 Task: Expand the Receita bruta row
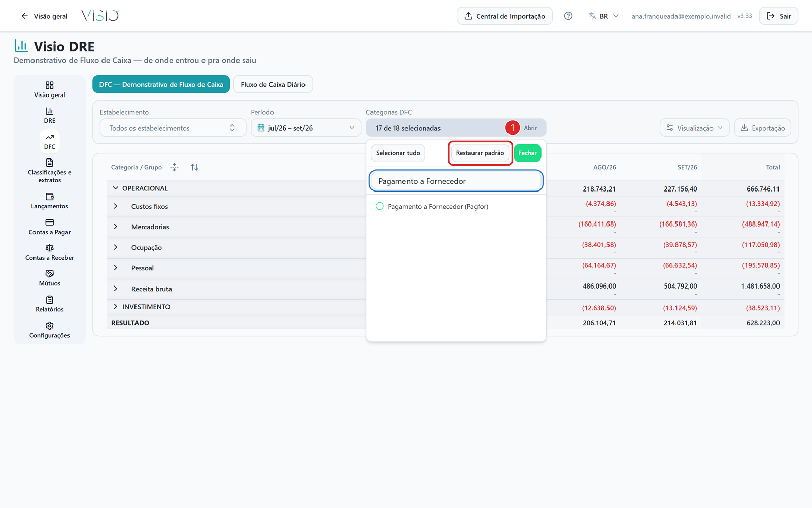click(116, 289)
